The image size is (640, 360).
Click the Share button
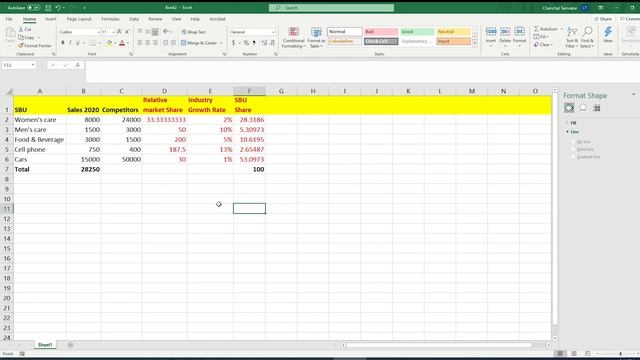tap(603, 19)
